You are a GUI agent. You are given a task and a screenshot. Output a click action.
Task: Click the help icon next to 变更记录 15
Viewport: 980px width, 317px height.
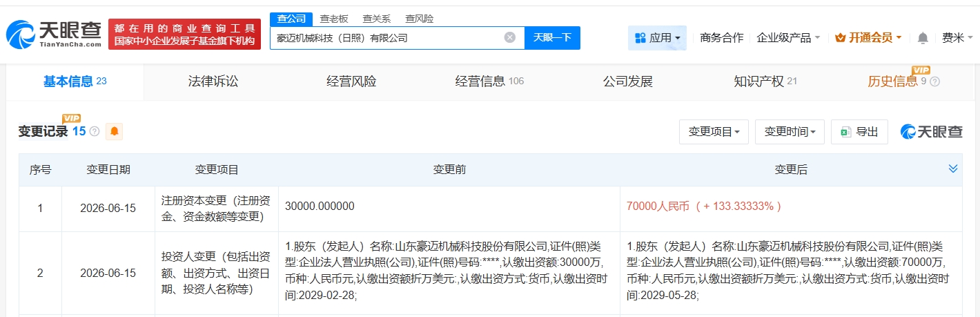[95, 131]
